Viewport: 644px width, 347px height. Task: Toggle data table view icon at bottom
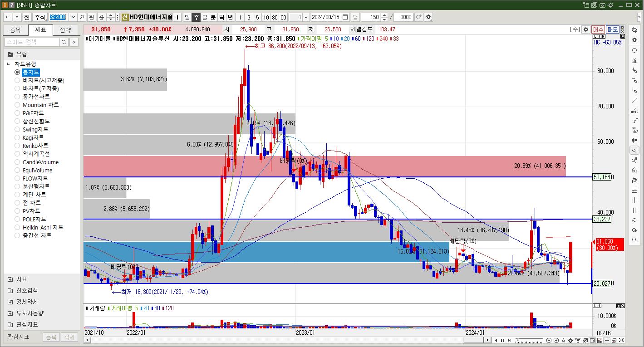click(x=592, y=340)
